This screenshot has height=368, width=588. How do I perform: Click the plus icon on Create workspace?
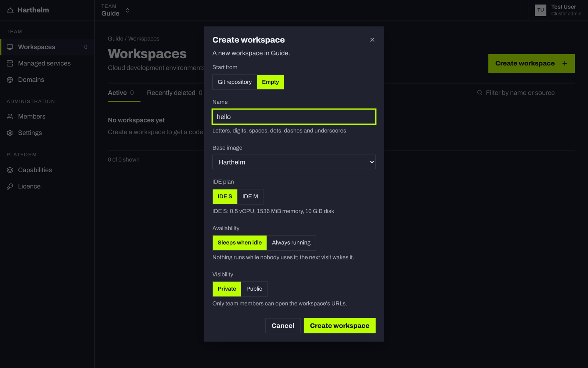tap(564, 63)
